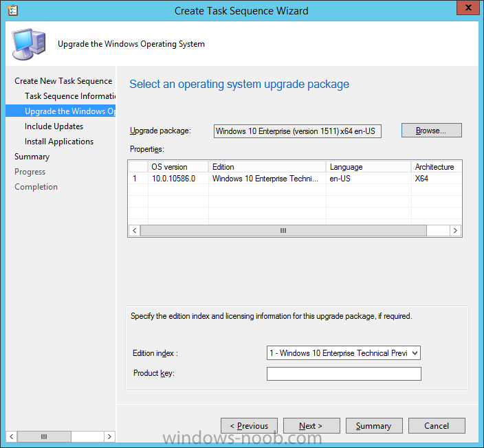Click the en-US language cell

pyautogui.click(x=368, y=179)
